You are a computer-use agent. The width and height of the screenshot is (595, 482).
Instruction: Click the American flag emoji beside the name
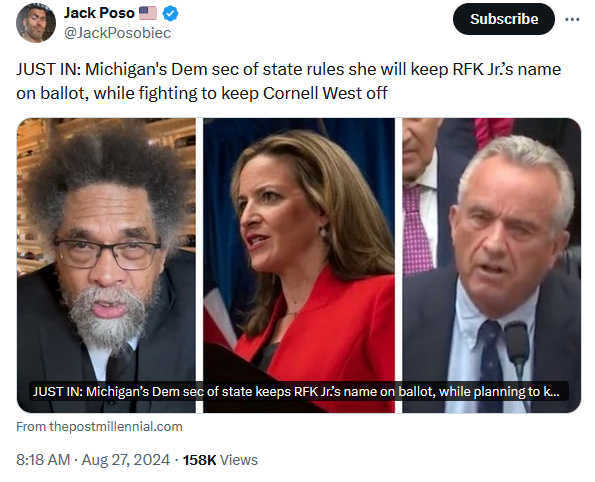point(148,13)
